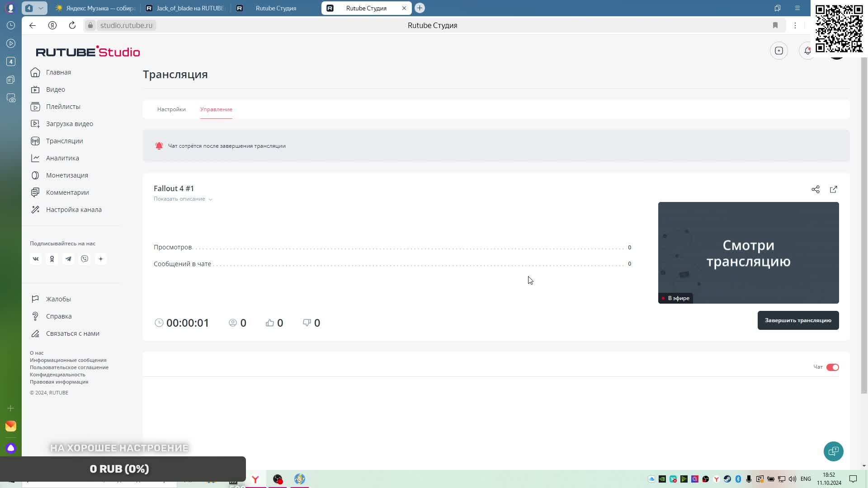868x488 pixels.
Task: Click the notifications bell icon
Action: coord(807,51)
